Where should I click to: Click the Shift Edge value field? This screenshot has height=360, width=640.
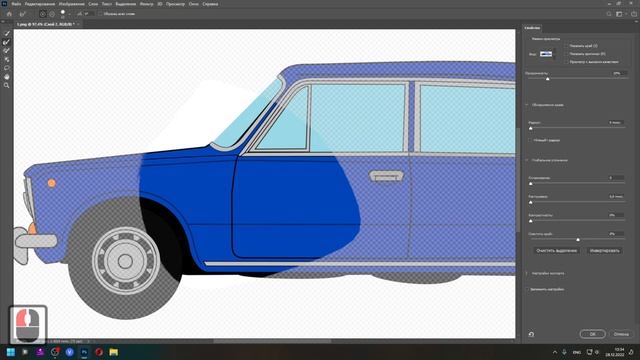(x=616, y=234)
